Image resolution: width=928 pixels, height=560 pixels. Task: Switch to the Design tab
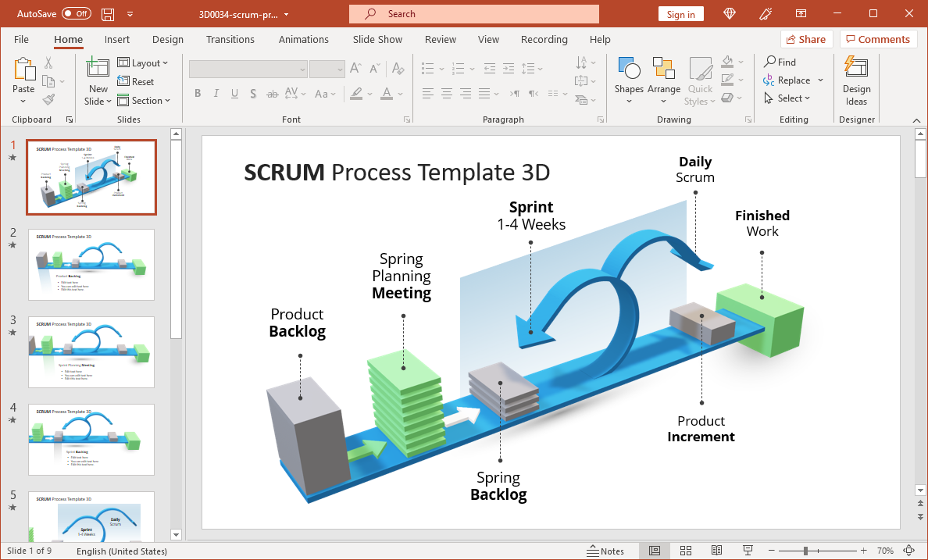pos(168,39)
